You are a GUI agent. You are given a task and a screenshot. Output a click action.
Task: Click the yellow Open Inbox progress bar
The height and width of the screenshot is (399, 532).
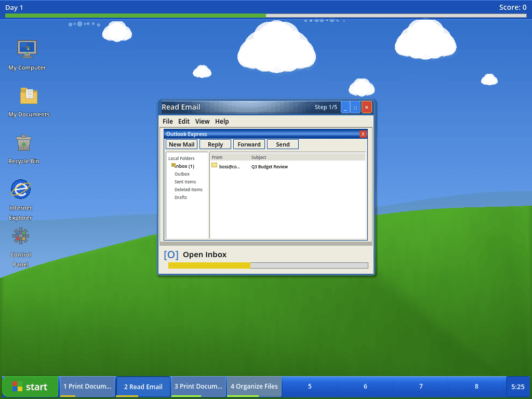[208, 265]
